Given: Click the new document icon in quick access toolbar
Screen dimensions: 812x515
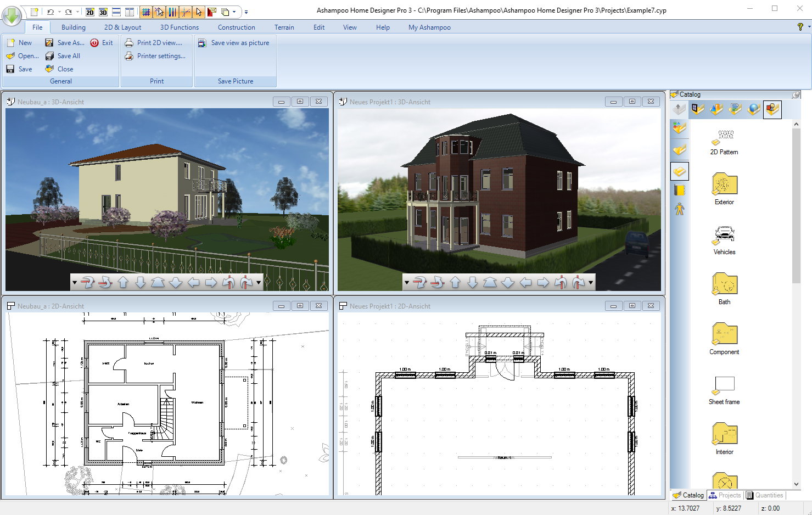Looking at the screenshot, I should (x=34, y=12).
